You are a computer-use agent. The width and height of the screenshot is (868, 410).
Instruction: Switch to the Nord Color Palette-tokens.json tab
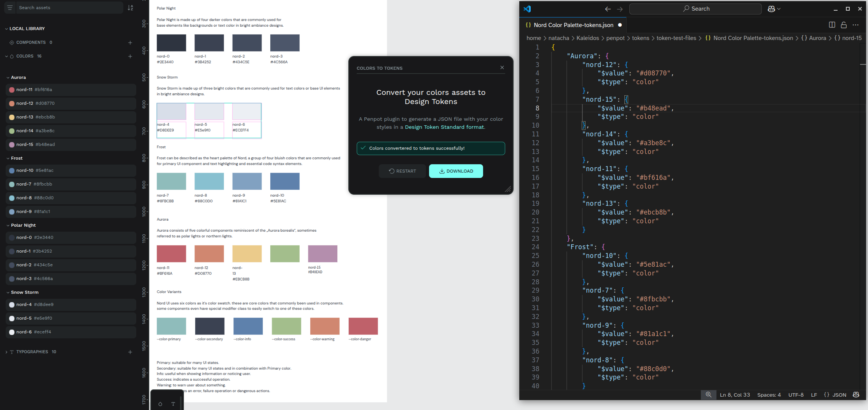[573, 25]
